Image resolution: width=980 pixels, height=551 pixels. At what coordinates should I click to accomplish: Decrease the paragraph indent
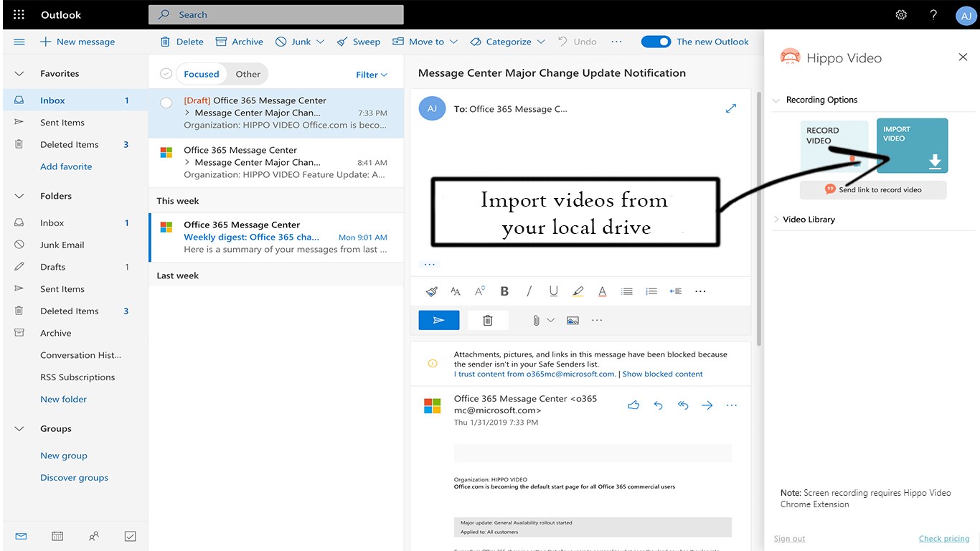pos(676,291)
